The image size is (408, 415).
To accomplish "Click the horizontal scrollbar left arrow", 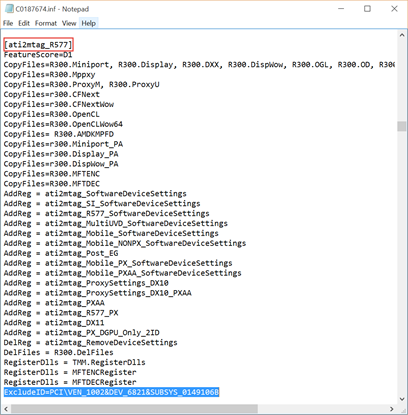I will tap(6, 409).
